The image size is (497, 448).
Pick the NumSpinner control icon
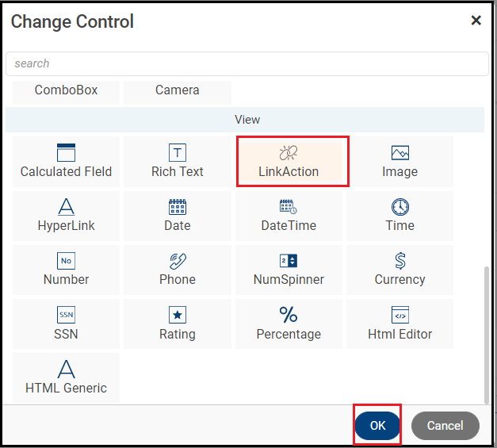(289, 261)
